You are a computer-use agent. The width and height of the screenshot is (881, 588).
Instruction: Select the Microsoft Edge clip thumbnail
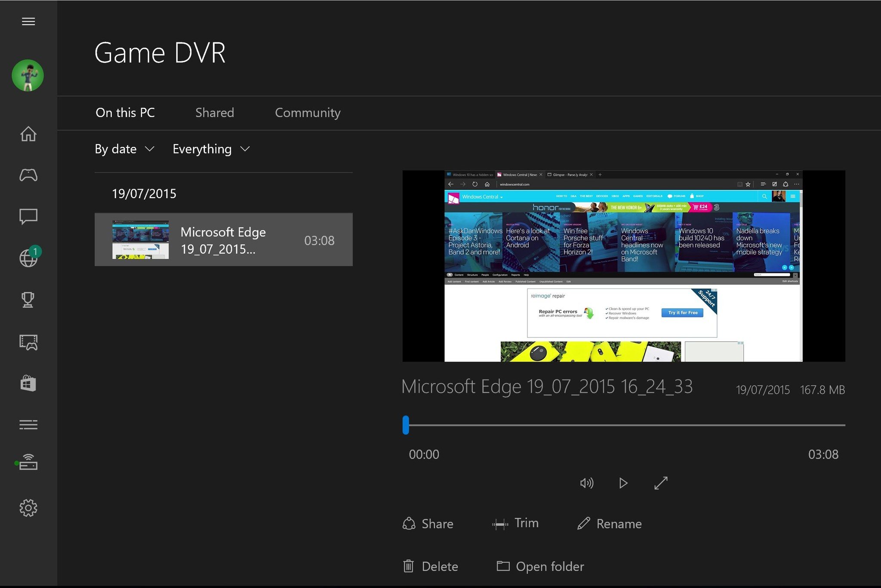[140, 240]
